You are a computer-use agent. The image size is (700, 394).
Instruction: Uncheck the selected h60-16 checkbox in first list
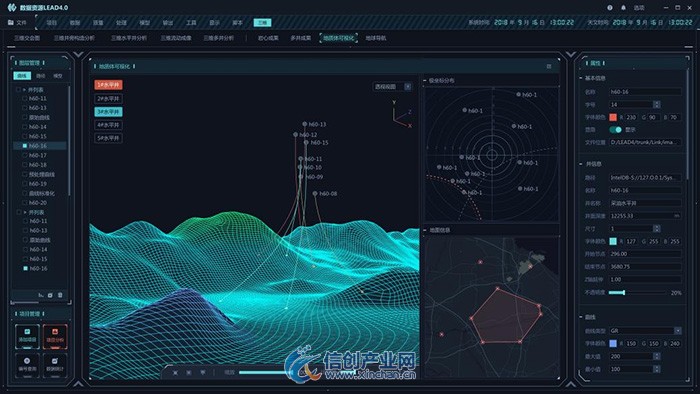click(25, 146)
